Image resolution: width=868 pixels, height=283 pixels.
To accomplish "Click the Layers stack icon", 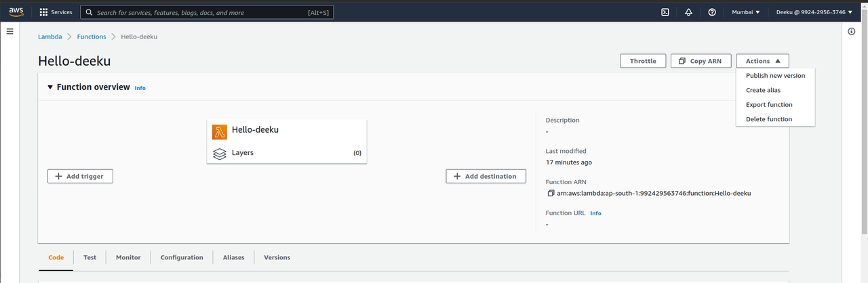I will click(x=220, y=154).
